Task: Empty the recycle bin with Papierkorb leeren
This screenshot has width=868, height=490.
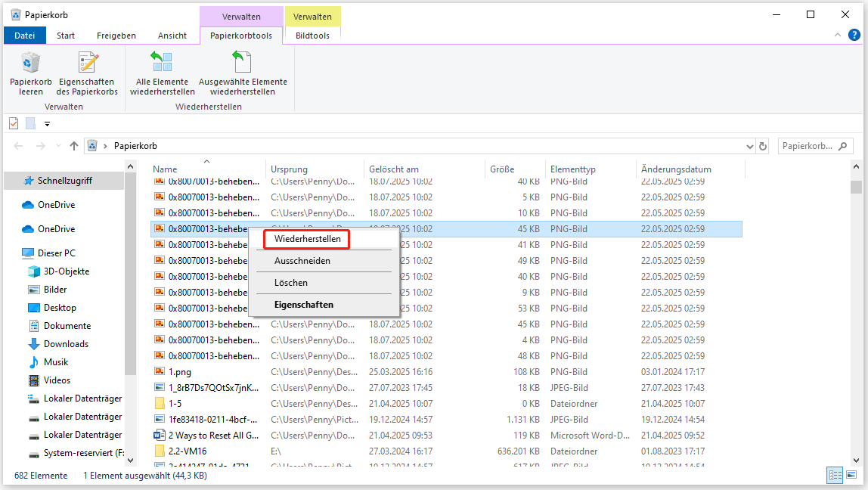Action: tap(30, 73)
